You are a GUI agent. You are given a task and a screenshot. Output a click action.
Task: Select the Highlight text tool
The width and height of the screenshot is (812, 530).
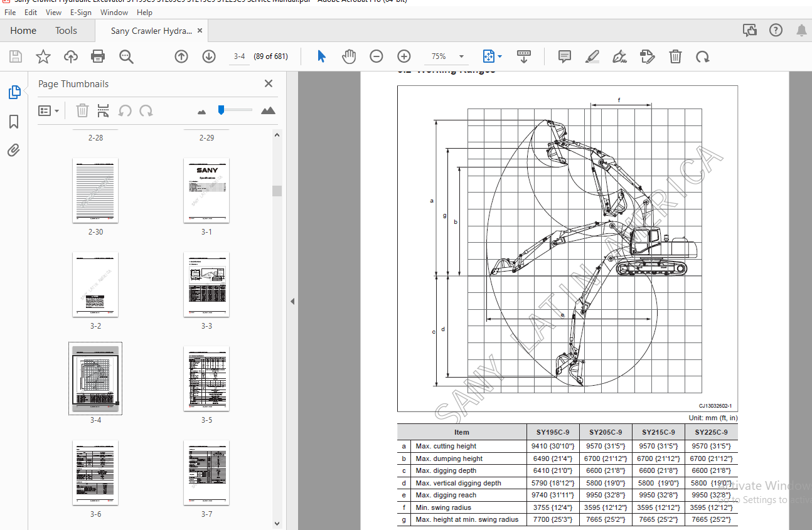[x=592, y=56]
